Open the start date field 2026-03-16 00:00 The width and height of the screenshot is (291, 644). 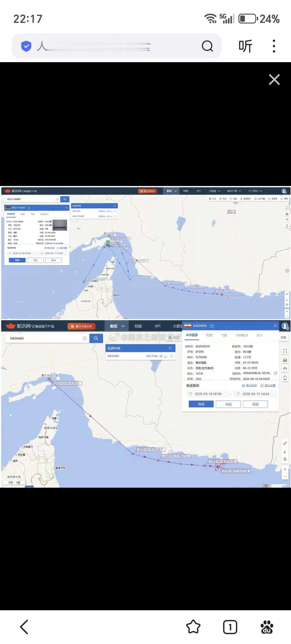click(208, 394)
